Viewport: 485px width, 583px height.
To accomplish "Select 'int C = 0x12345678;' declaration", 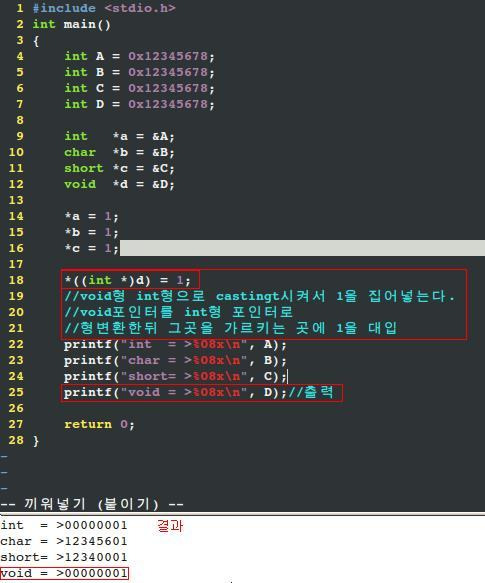I will click(x=139, y=88).
